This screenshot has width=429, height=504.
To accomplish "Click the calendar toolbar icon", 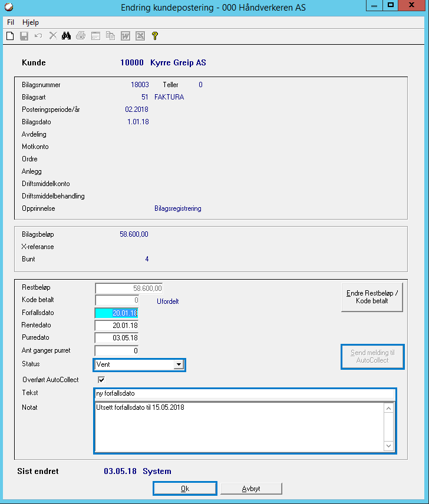I will (96, 36).
